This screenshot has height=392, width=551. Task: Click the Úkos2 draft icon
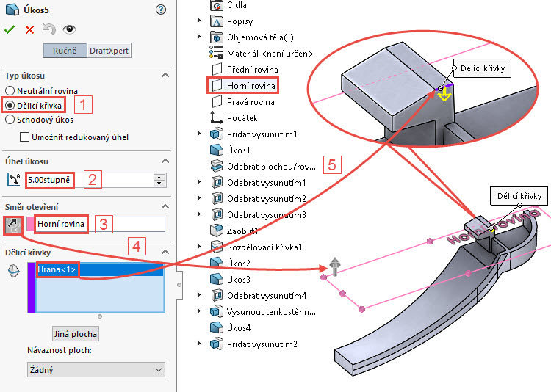coord(217,263)
